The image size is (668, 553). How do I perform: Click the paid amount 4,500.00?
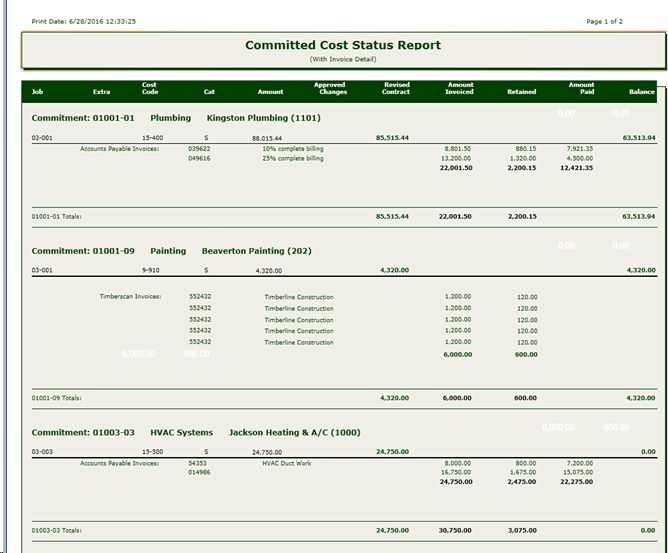(580, 158)
